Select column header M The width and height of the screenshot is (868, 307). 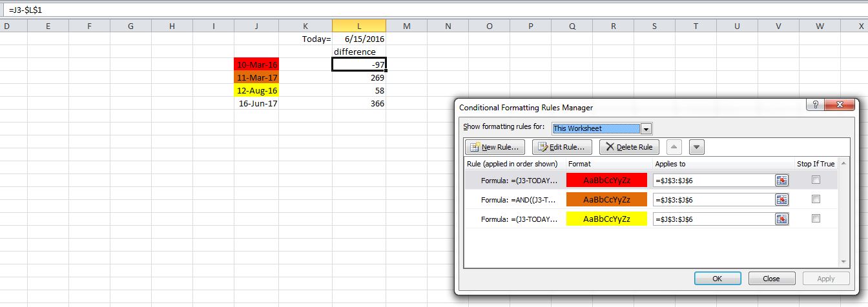(x=407, y=26)
